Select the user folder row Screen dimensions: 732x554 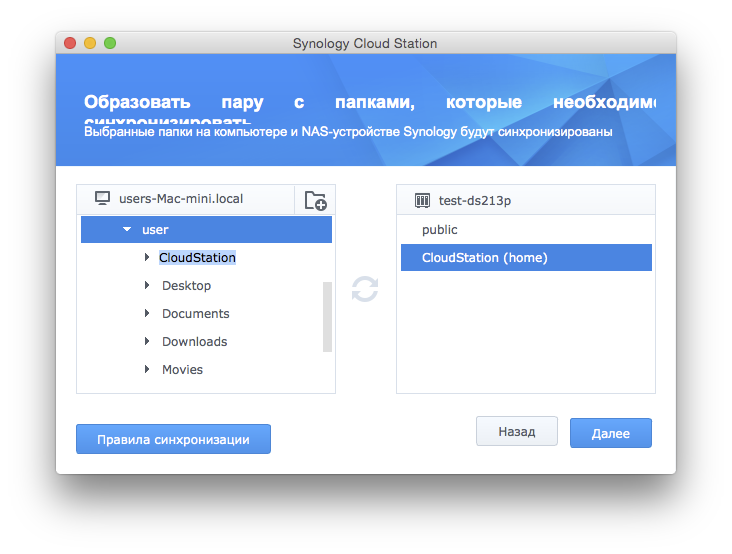[x=206, y=229]
